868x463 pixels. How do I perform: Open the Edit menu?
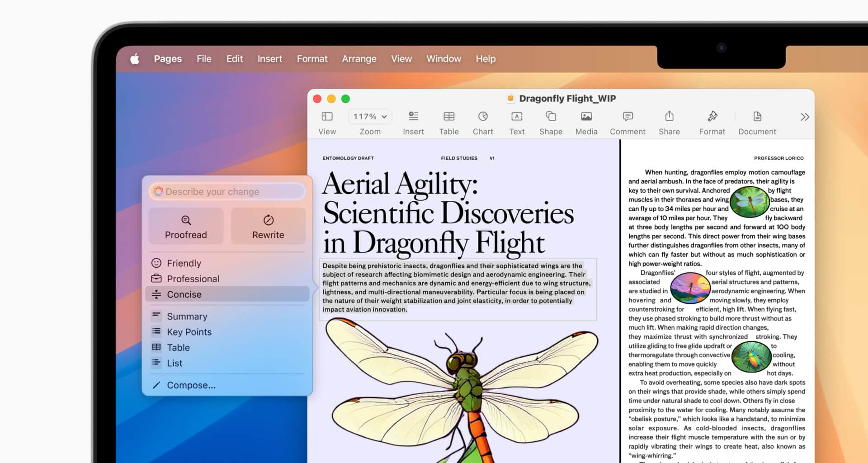coord(235,59)
